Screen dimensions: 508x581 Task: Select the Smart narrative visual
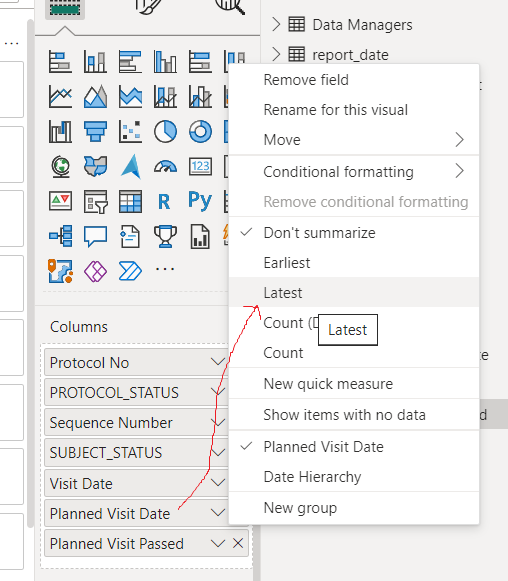coord(130,236)
